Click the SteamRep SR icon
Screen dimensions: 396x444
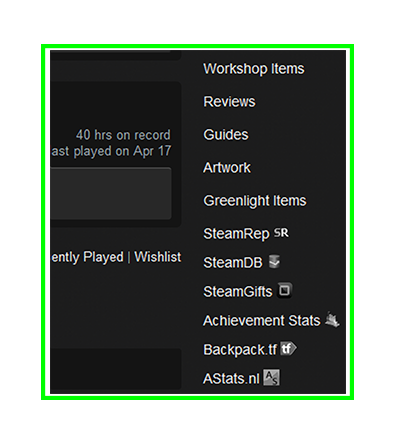point(281,233)
